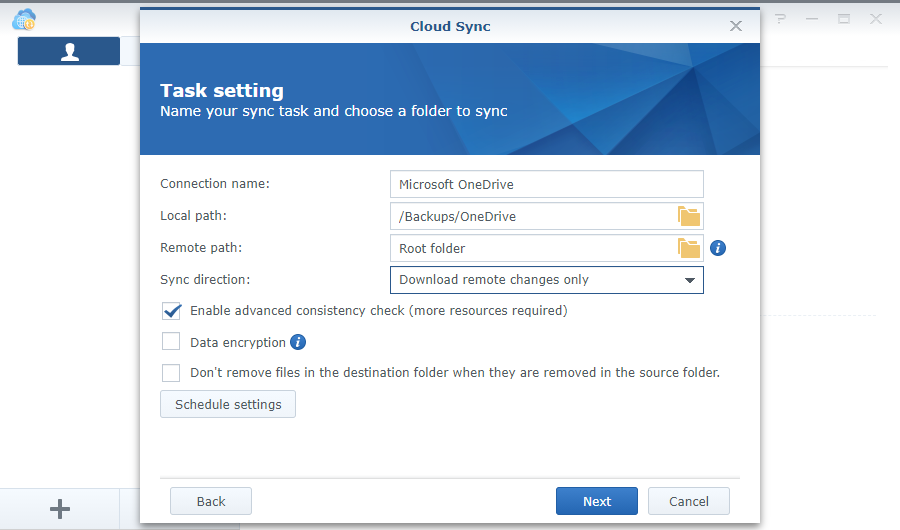Add a new connection with the plus icon
The width and height of the screenshot is (900, 530).
tap(60, 509)
